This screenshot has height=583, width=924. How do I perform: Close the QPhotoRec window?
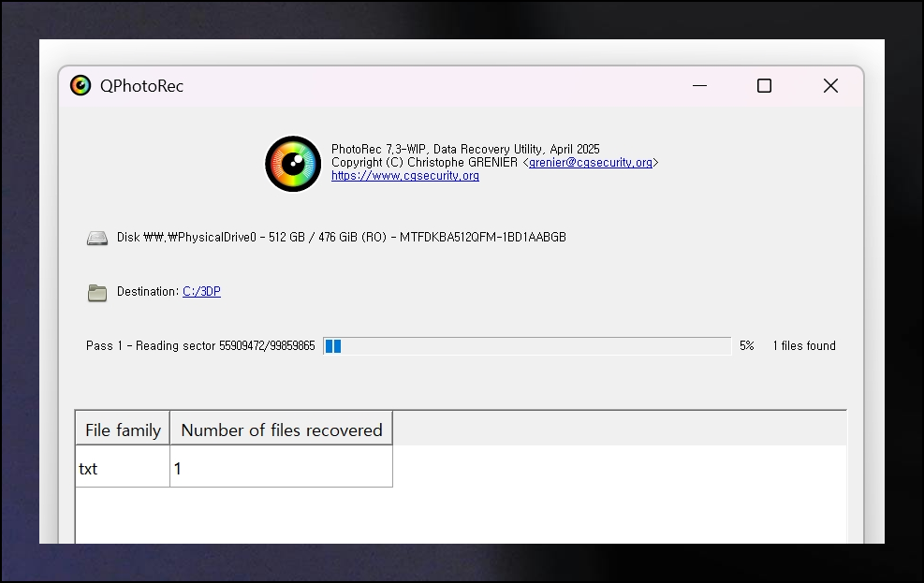click(x=830, y=86)
